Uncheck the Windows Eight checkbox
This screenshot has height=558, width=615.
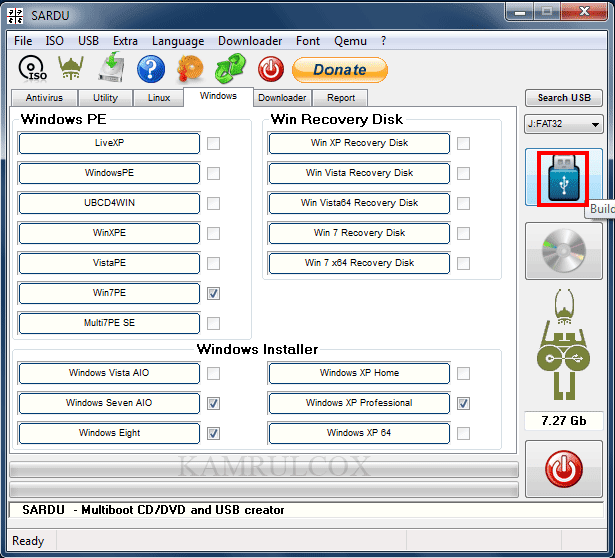click(213, 434)
